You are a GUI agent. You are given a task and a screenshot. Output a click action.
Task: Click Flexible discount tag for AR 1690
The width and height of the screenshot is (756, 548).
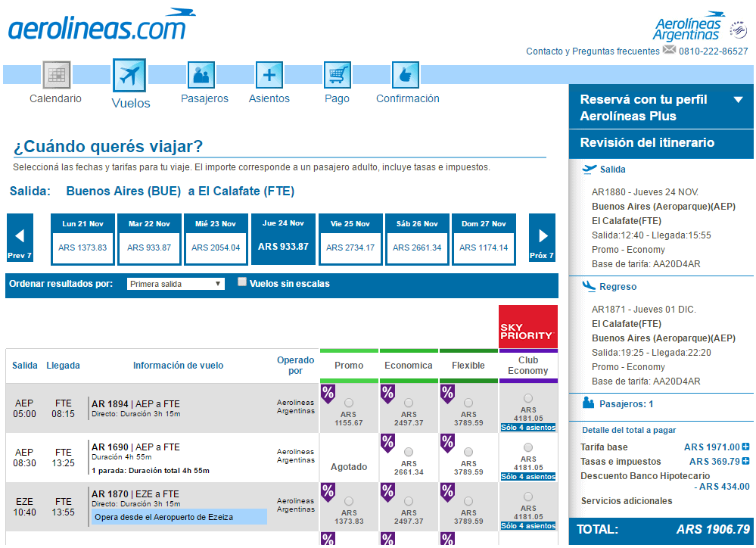pyautogui.click(x=447, y=444)
